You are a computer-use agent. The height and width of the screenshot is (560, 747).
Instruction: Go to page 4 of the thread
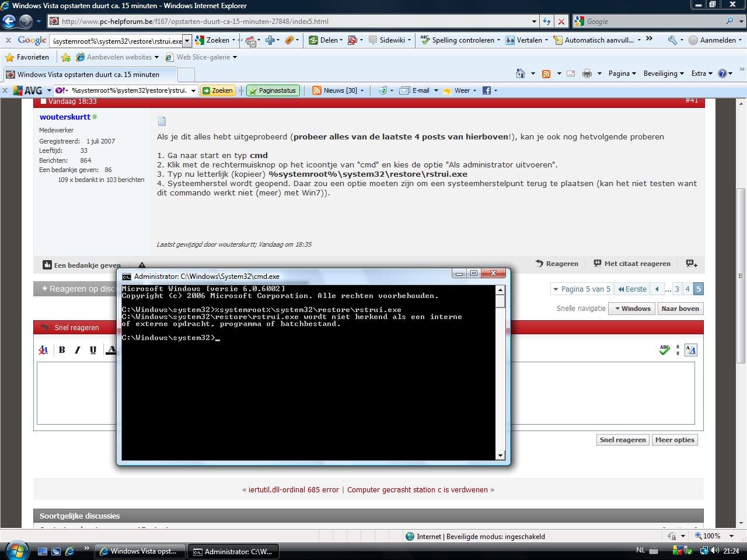tap(687, 289)
